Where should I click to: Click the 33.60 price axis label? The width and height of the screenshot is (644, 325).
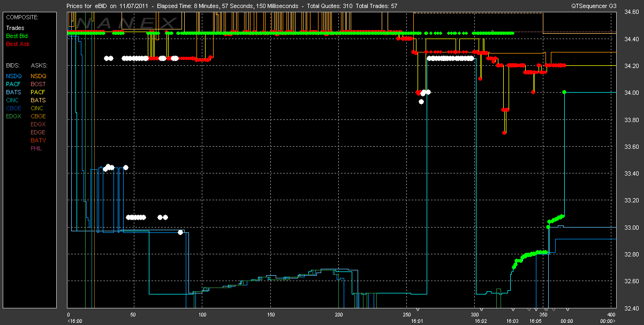tap(632, 147)
